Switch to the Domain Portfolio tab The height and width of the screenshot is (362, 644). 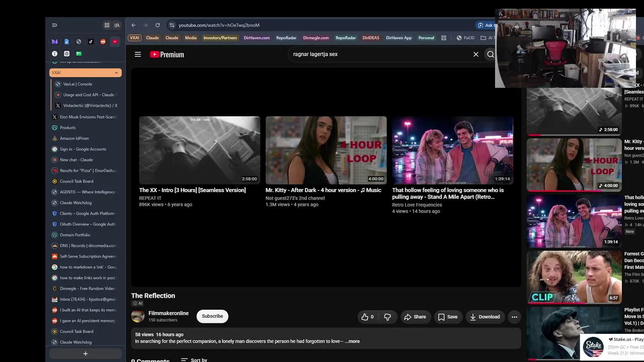tap(85, 235)
